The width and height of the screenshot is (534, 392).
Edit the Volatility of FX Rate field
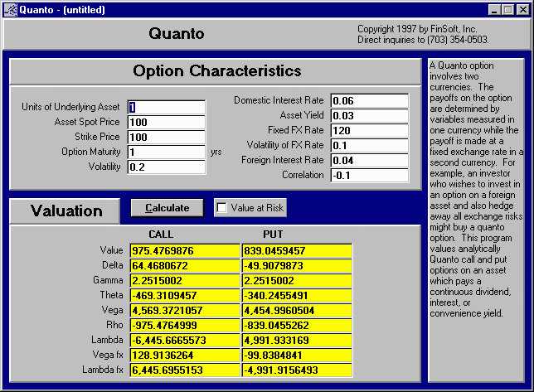[x=370, y=146]
